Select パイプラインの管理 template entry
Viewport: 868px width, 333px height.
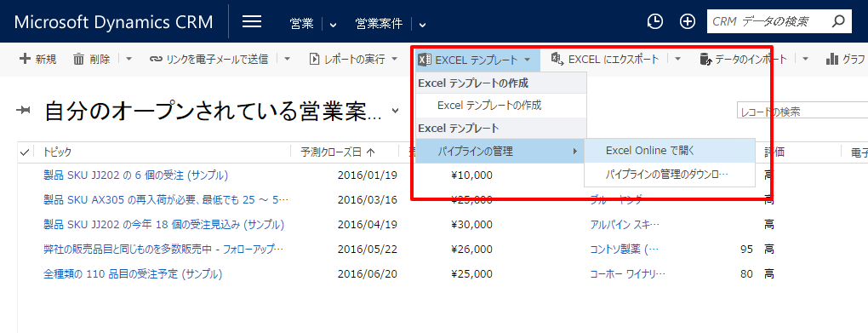pyautogui.click(x=500, y=151)
